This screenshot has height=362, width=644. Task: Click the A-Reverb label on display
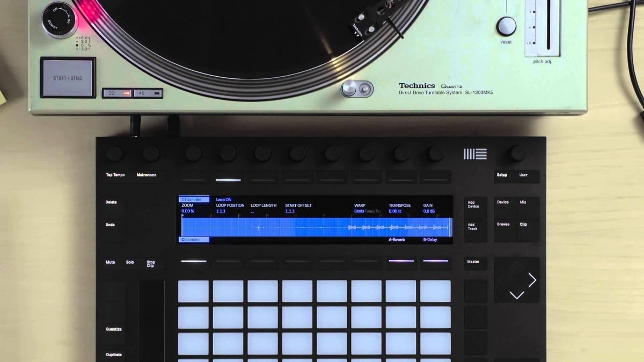[x=397, y=240]
